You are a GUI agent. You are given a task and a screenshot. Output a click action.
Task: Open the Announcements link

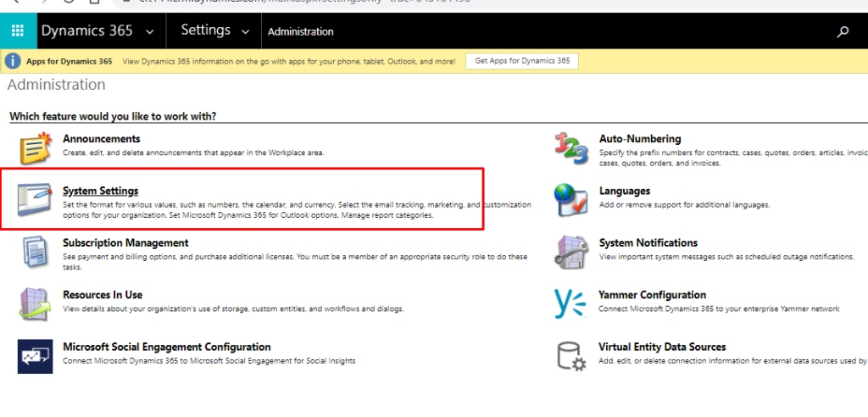tap(102, 138)
